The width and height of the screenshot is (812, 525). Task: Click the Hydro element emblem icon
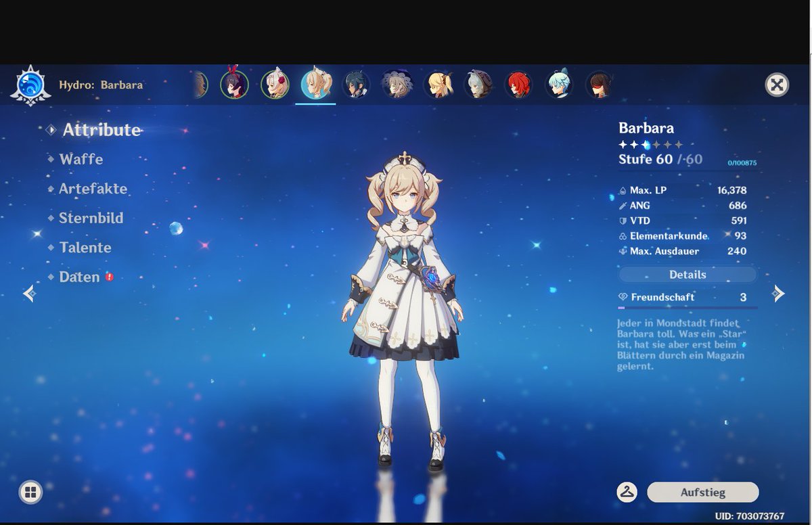pyautogui.click(x=30, y=86)
